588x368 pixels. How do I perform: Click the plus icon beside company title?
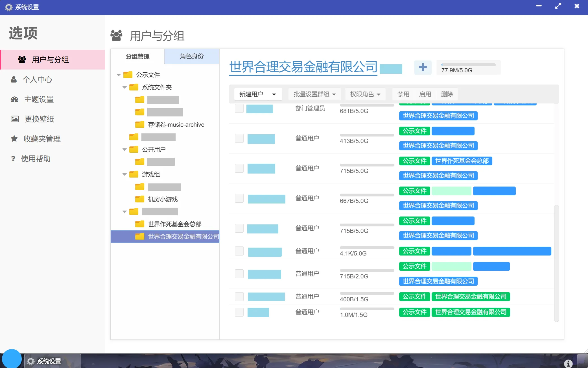coord(423,67)
